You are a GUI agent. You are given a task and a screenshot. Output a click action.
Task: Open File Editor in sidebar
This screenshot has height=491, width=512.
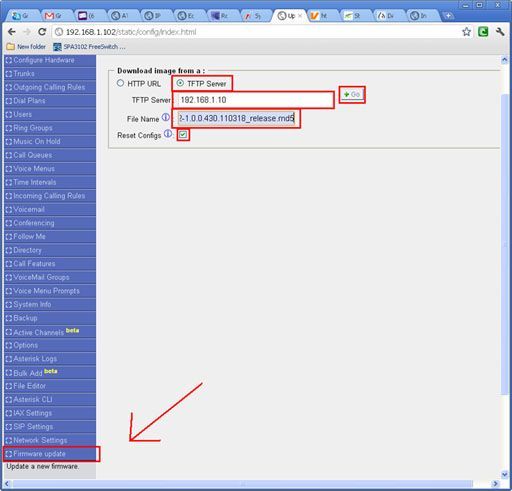click(50, 386)
